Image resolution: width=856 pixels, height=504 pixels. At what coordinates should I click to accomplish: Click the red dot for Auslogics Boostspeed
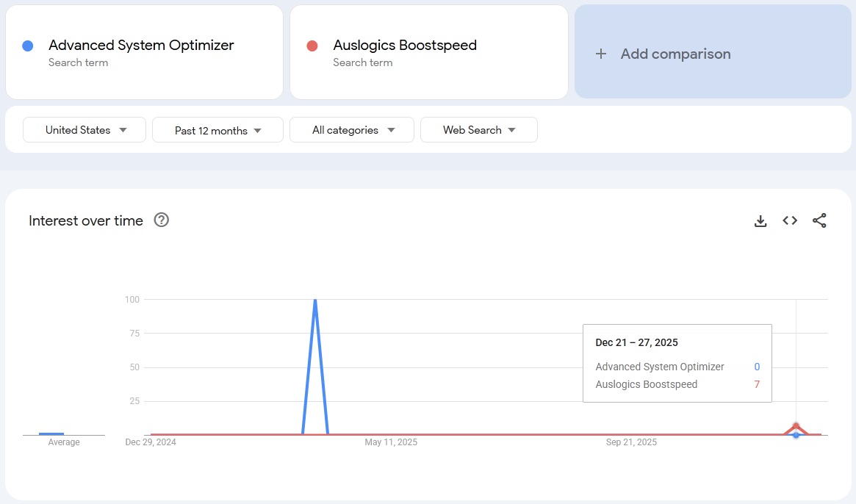(x=312, y=46)
